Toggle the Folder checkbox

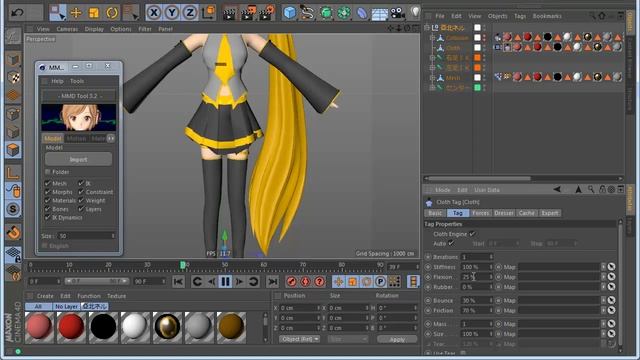47,172
